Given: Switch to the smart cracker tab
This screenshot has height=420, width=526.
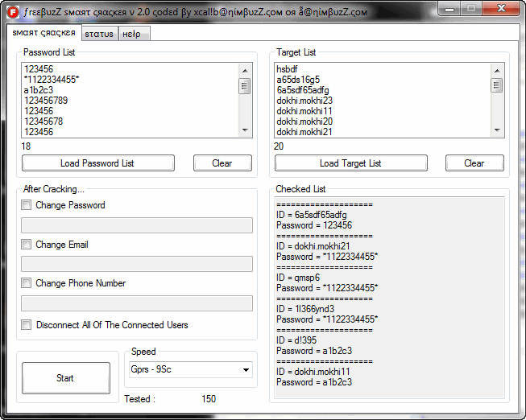Looking at the screenshot, I should click(x=43, y=33).
